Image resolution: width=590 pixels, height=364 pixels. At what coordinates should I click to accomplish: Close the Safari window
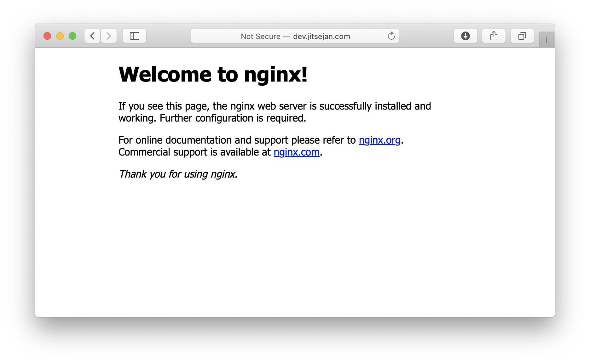tap(47, 36)
